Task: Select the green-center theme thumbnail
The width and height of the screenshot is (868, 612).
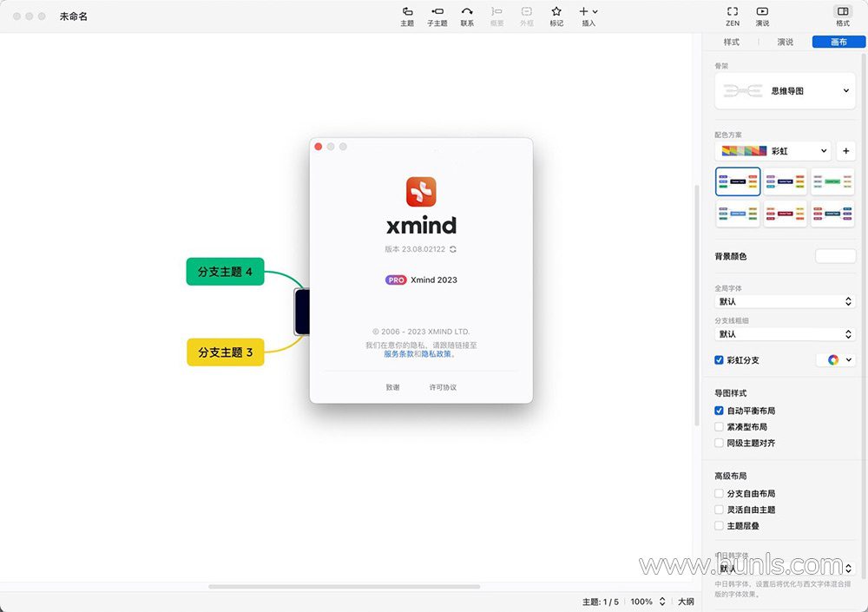Action: pyautogui.click(x=832, y=181)
